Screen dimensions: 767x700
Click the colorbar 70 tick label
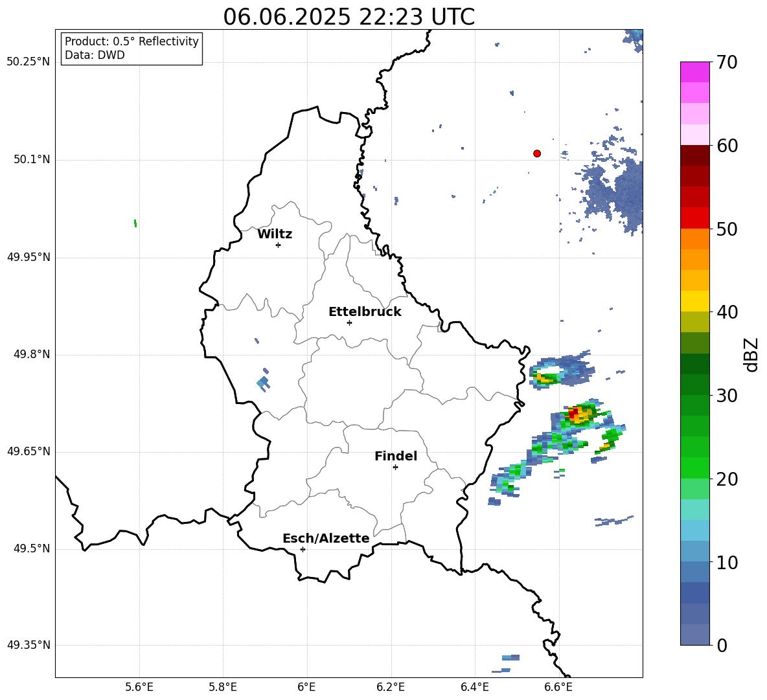point(727,63)
